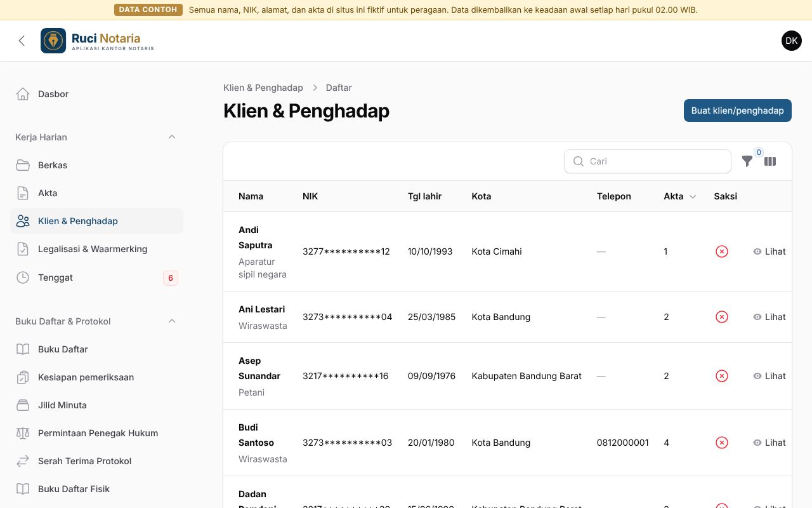Collapse the Kerja Harian section
The image size is (812, 508).
[x=172, y=137]
